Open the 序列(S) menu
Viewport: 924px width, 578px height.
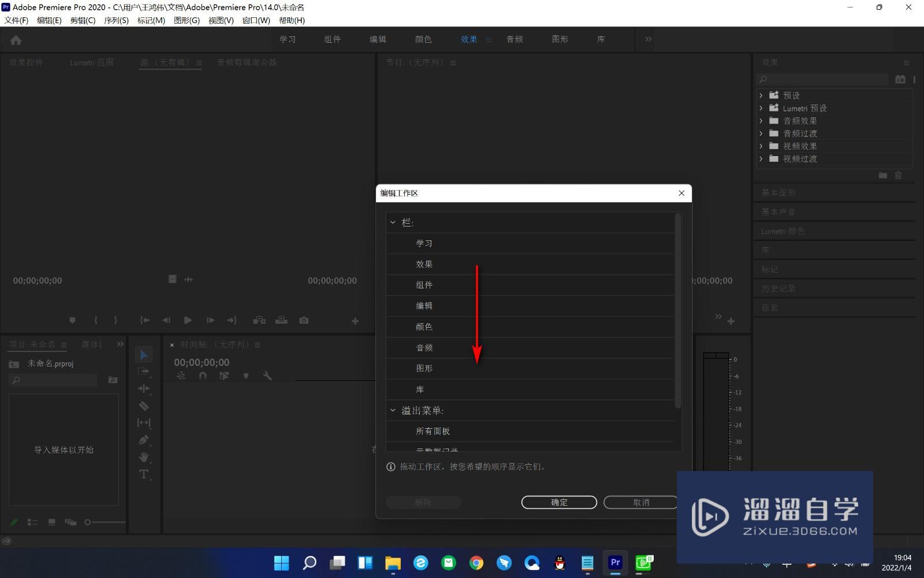coord(116,20)
